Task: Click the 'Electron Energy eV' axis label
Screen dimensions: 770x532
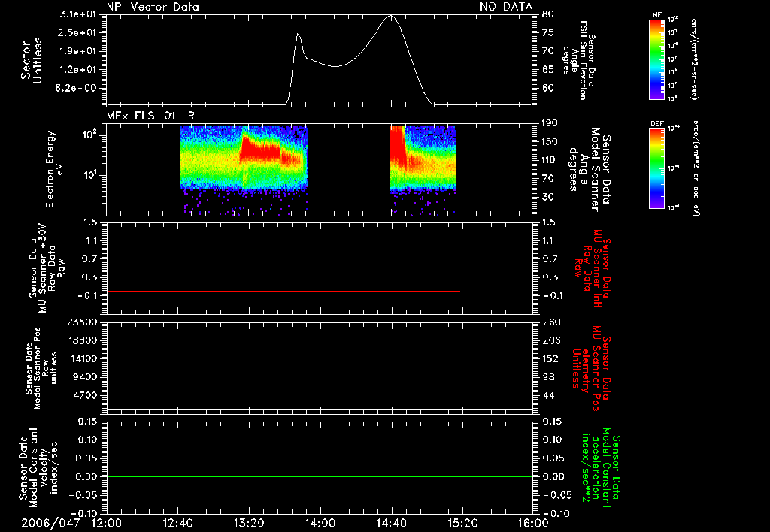Action: [x=54, y=169]
